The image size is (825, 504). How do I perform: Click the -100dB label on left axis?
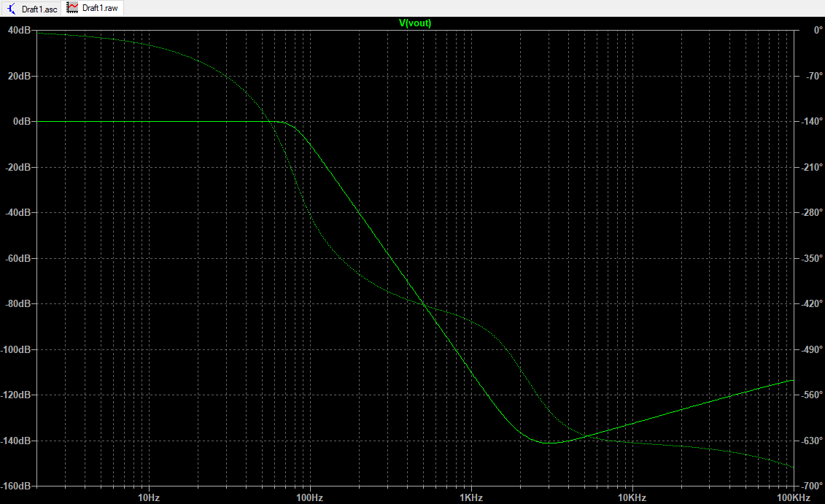coord(16,349)
